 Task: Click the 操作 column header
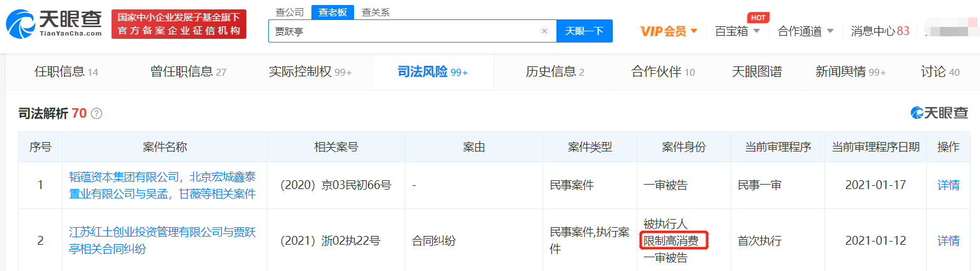tap(948, 147)
